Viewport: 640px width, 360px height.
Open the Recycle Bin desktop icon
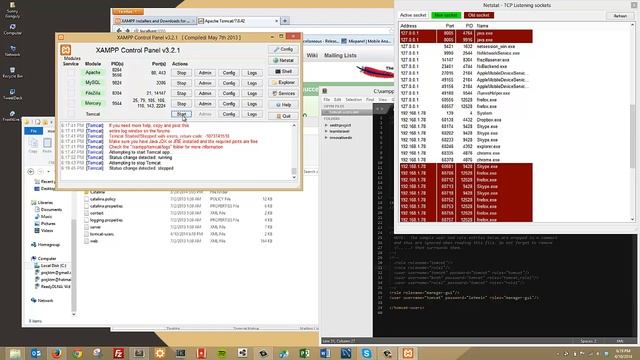tap(12, 73)
